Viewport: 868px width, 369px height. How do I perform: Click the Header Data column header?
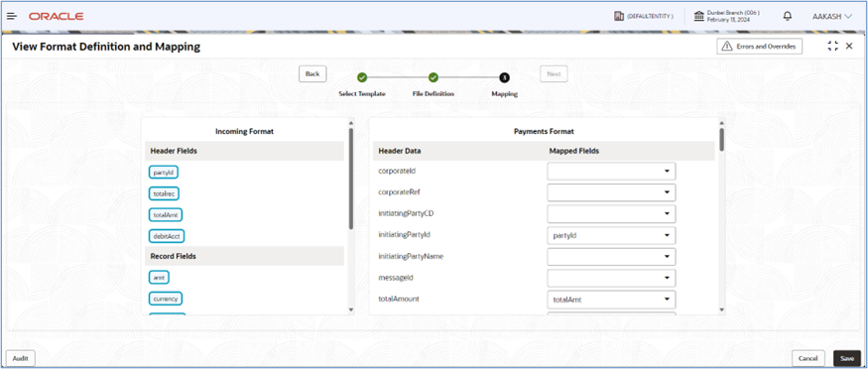coord(400,151)
